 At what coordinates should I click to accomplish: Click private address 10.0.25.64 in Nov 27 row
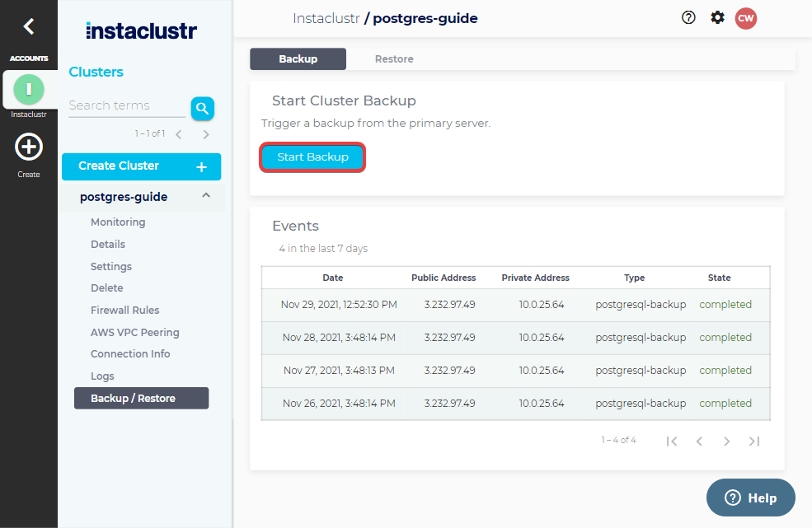(x=541, y=371)
